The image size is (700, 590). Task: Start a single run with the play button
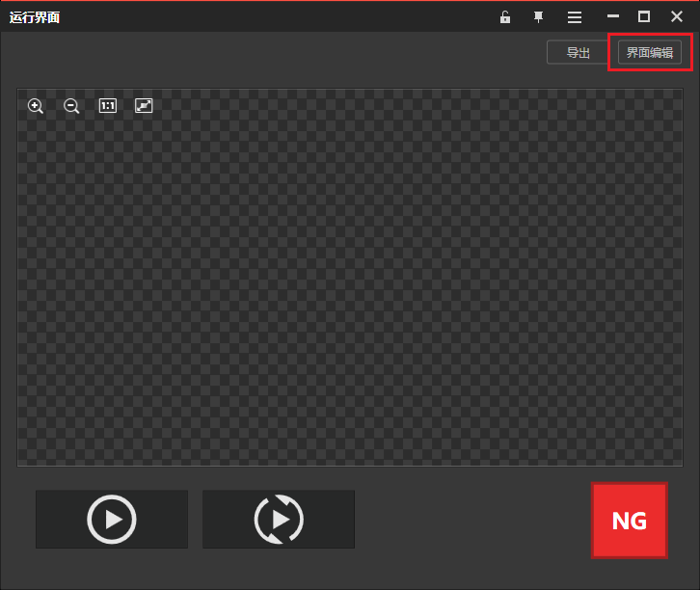click(x=112, y=520)
